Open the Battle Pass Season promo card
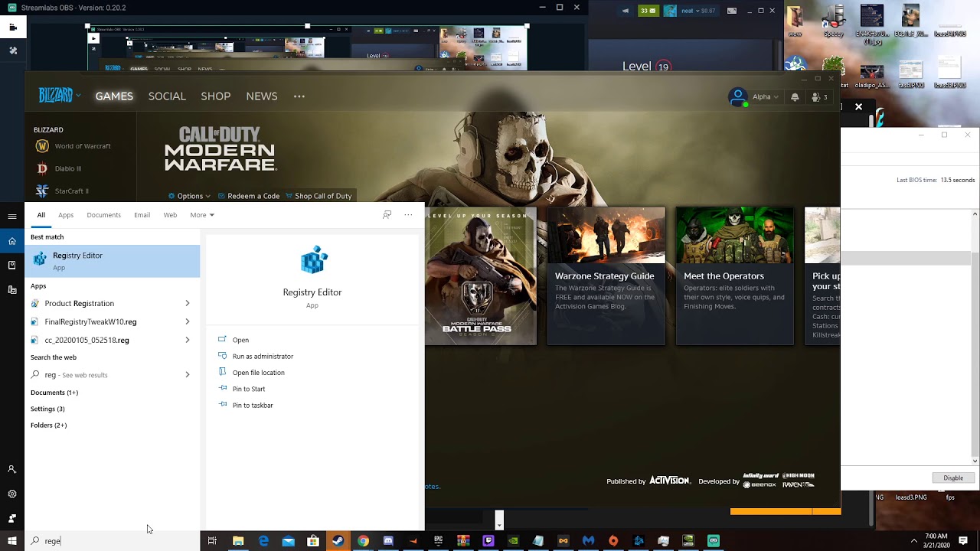980x551 pixels. click(x=481, y=275)
